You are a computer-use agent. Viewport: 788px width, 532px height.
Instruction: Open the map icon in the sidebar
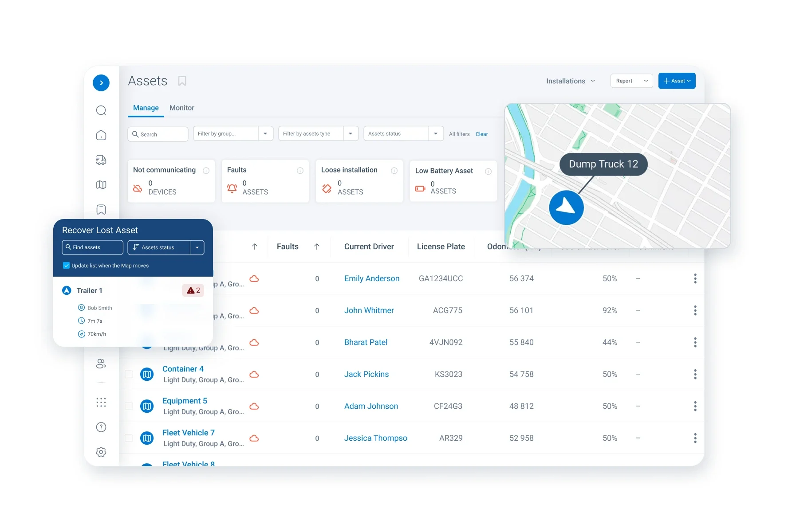(x=101, y=185)
